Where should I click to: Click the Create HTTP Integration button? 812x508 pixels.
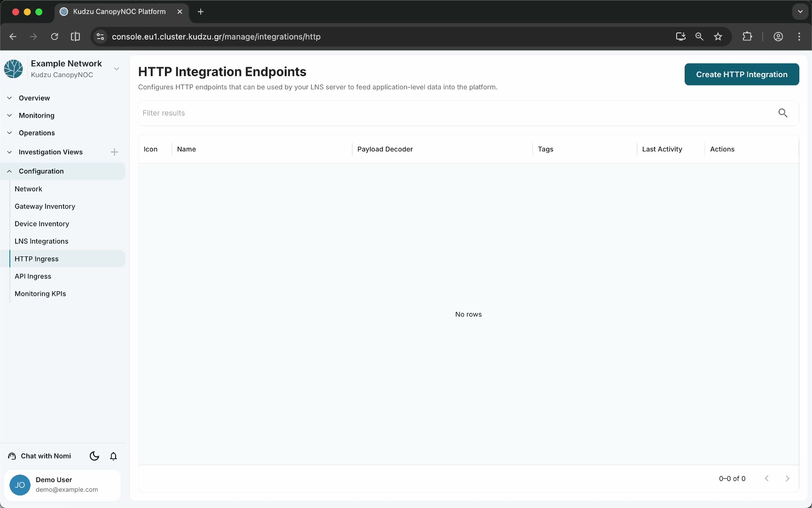(742, 74)
